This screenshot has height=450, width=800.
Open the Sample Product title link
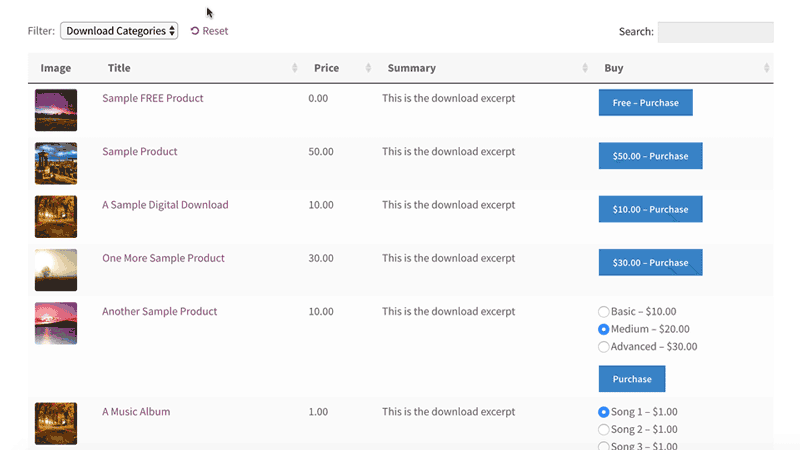point(140,152)
